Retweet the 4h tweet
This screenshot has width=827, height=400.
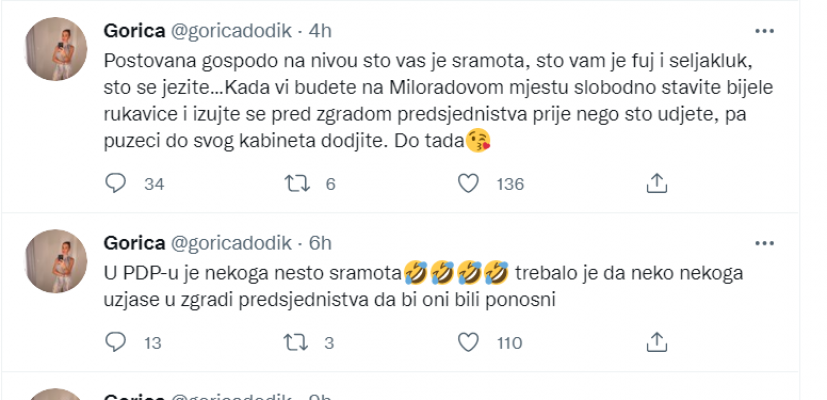[x=292, y=183]
